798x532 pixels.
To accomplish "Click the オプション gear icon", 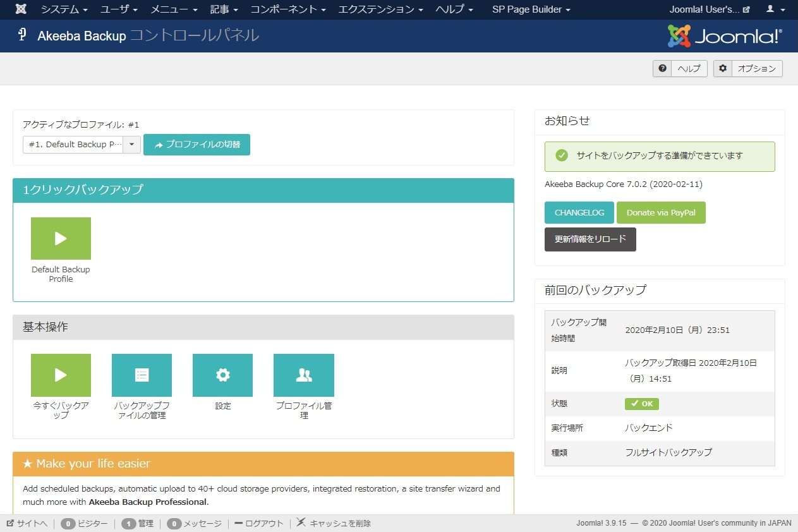I will [723, 68].
